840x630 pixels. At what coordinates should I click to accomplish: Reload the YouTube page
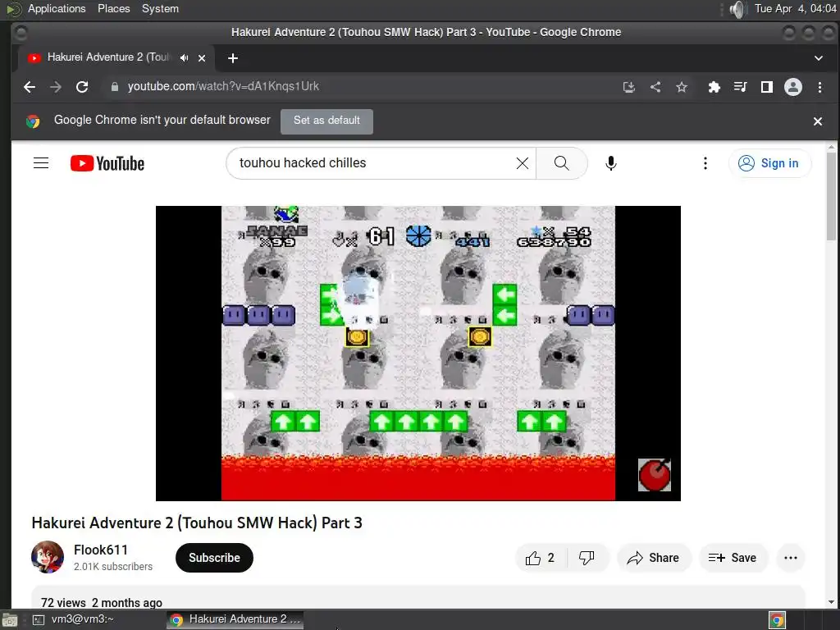pos(82,87)
